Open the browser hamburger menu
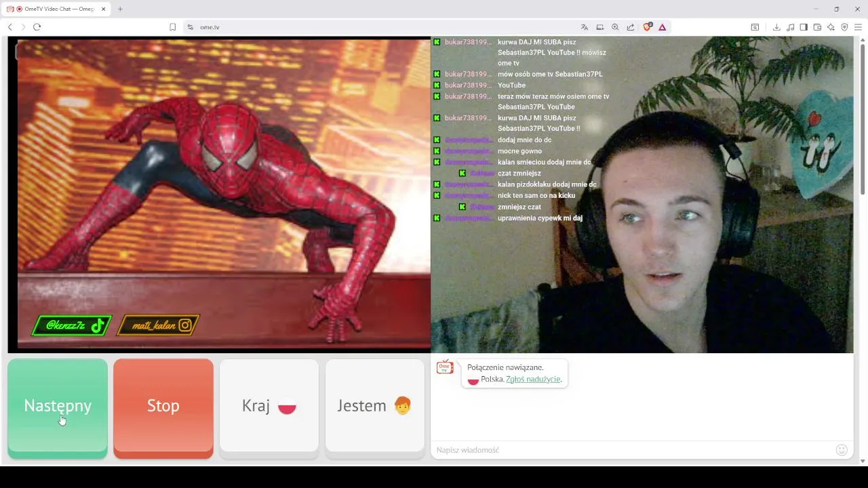 coord(858,27)
